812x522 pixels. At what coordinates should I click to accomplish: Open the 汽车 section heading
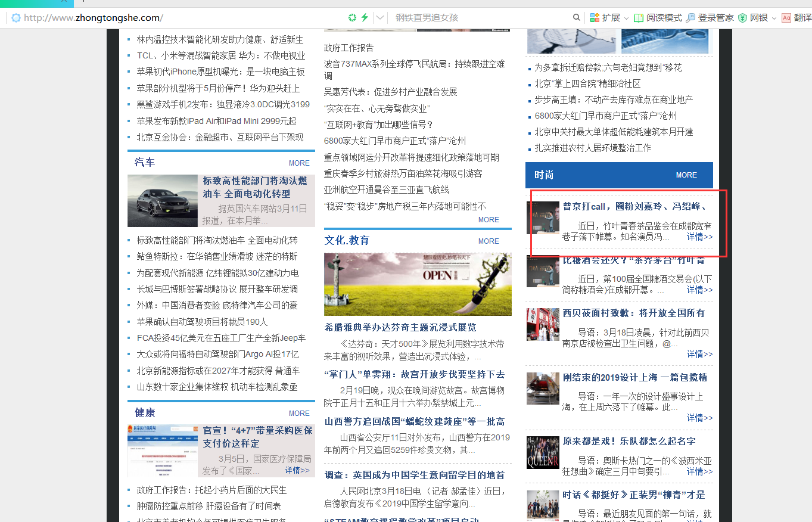[x=145, y=162]
